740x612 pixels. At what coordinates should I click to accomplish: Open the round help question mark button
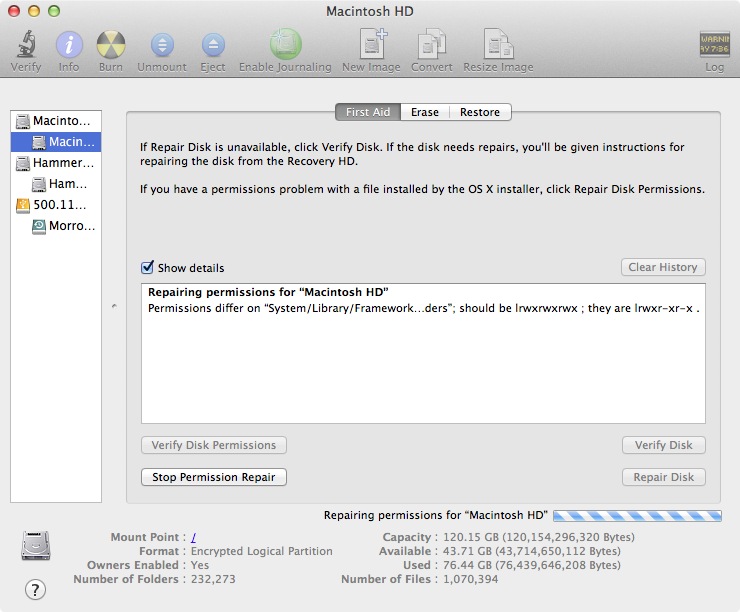(x=35, y=589)
